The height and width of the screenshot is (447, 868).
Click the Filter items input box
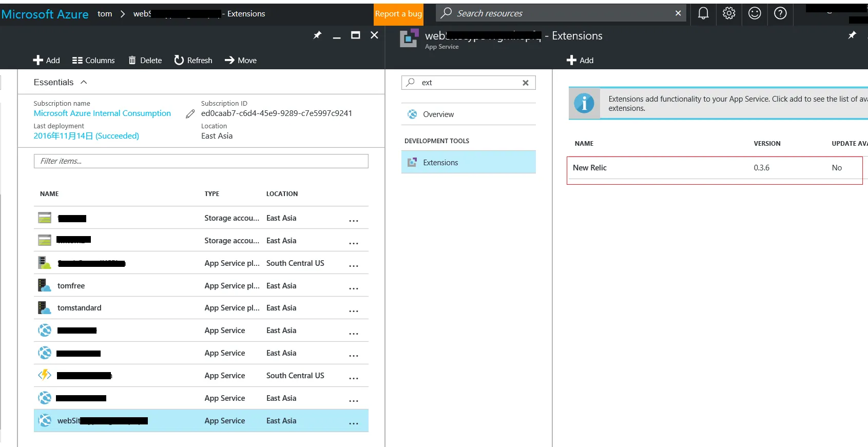(201, 161)
